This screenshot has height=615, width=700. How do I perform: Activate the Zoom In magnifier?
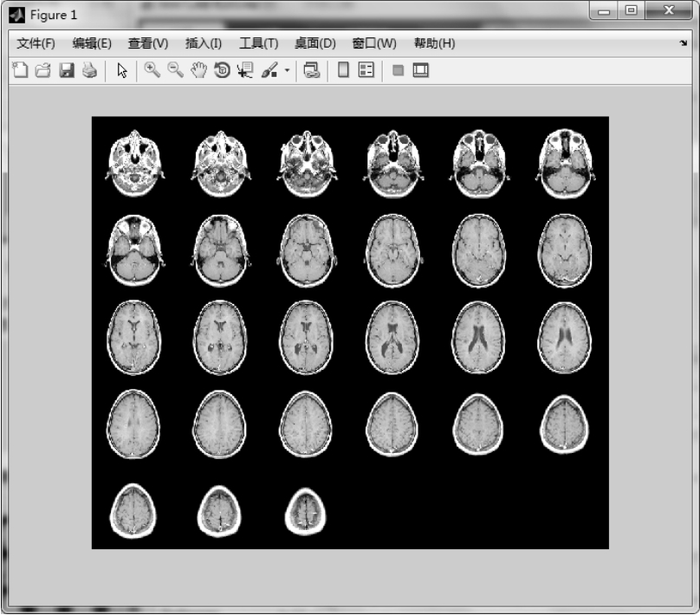tap(152, 70)
